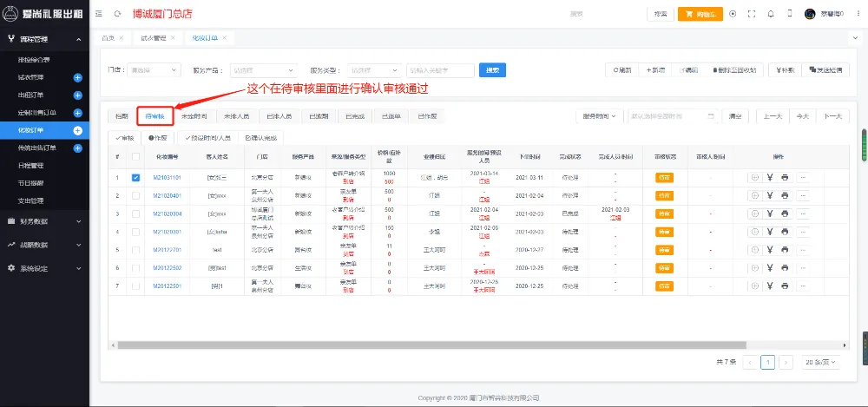Switch to the 待审核 tab
The height and width of the screenshot is (407, 868).
(155, 115)
